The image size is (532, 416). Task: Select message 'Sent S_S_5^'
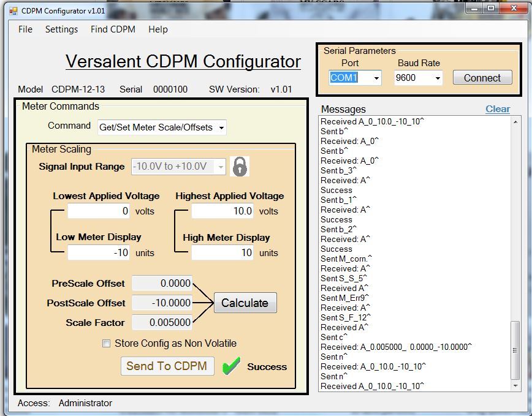pyautogui.click(x=344, y=278)
